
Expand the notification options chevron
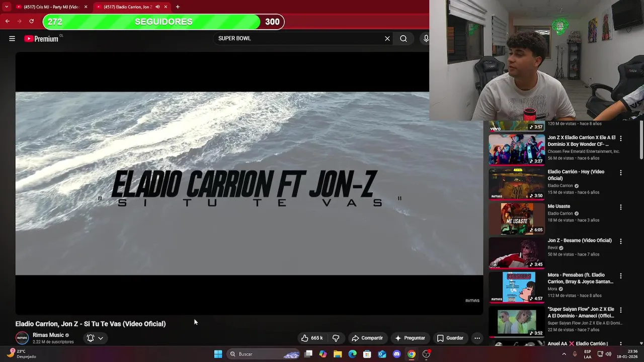coord(101,338)
